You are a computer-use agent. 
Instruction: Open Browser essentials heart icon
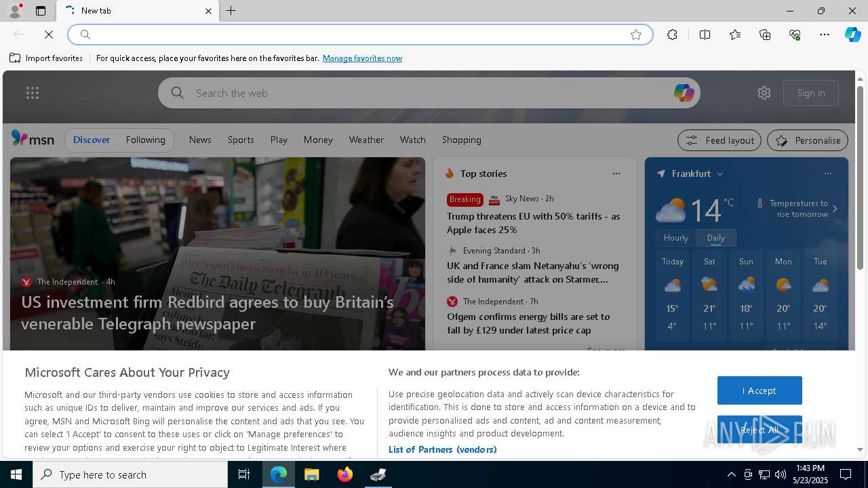pyautogui.click(x=795, y=35)
